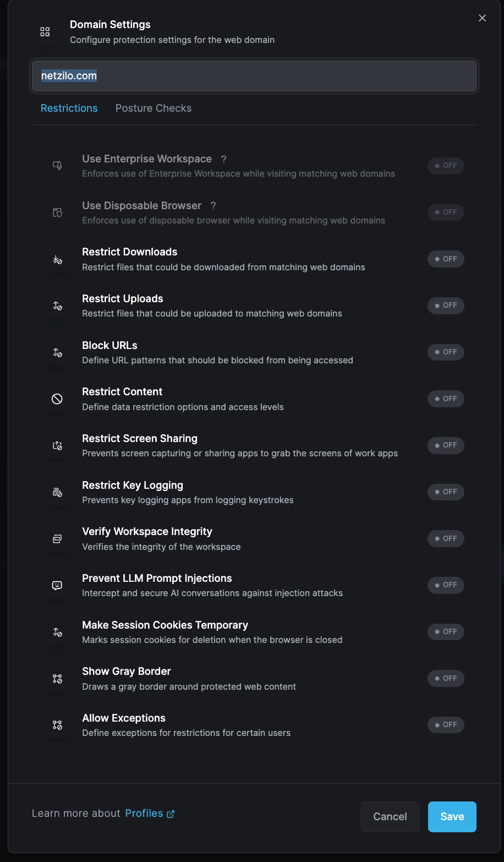This screenshot has width=504, height=862.
Task: Click the Prevent LLM Prompt Injections icon
Action: (57, 585)
